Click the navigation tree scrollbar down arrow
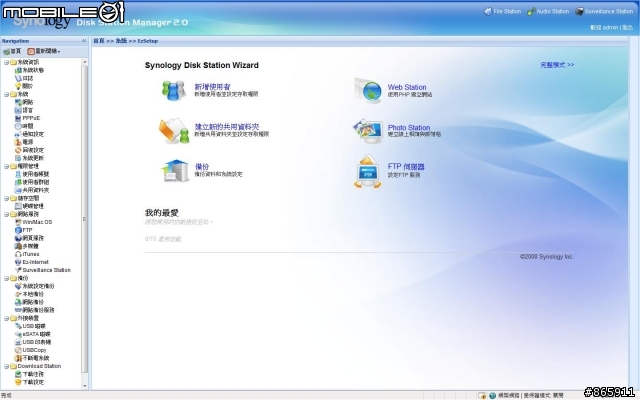This screenshot has height=400, width=640. [x=84, y=386]
